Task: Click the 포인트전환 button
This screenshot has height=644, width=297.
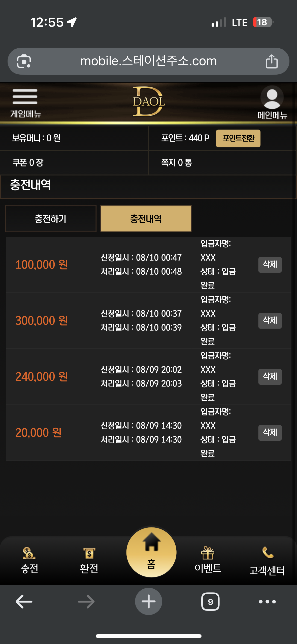Action: click(x=238, y=138)
